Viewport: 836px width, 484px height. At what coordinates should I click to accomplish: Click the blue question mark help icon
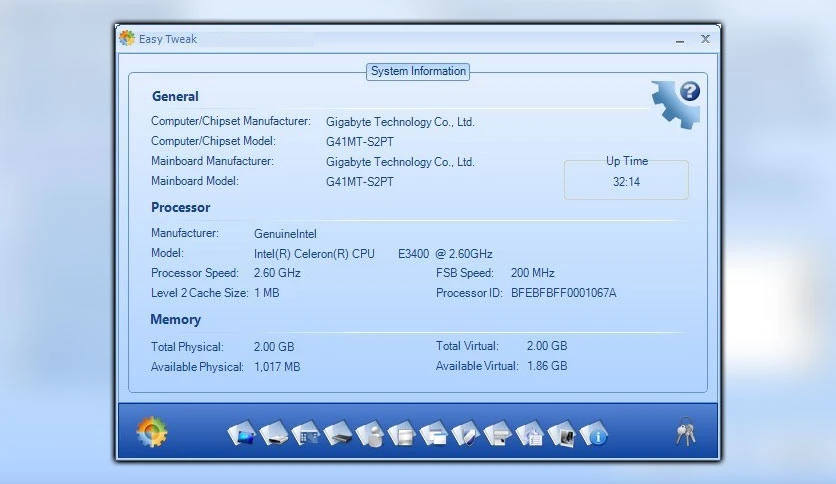(690, 91)
